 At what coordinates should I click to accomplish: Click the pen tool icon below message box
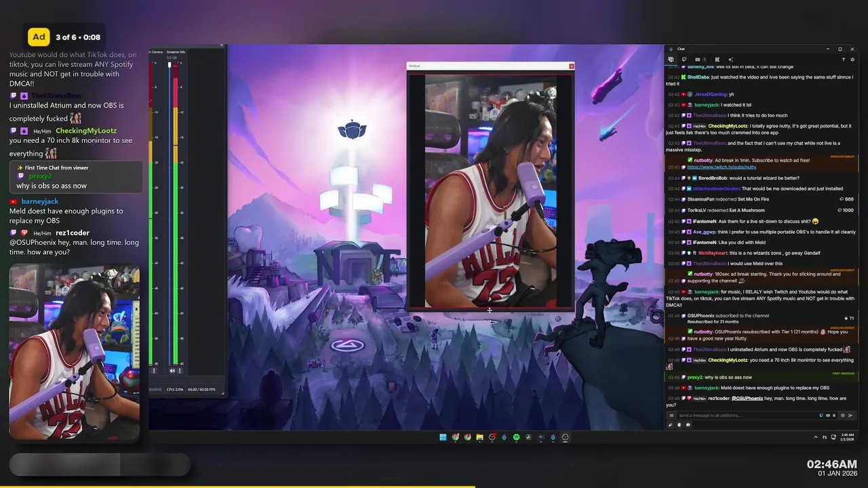671,425
